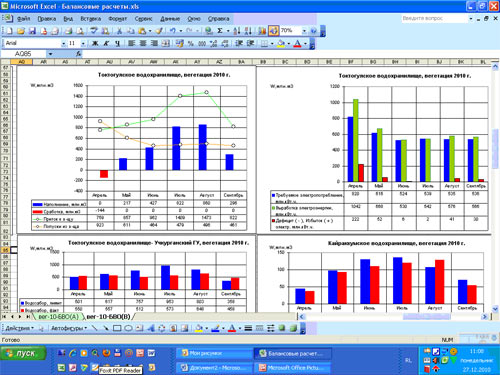Open the 70% zoom dropdown
The height and width of the screenshot is (375, 500).
coord(304,31)
